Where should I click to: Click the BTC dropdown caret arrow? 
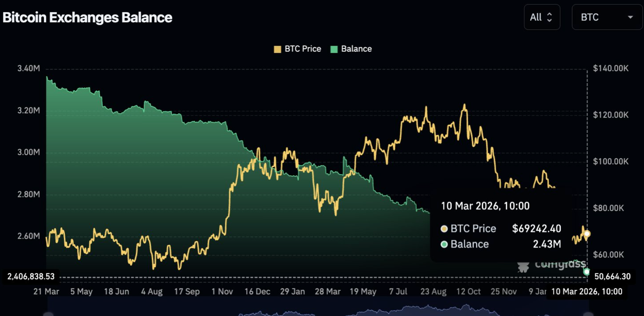click(630, 17)
